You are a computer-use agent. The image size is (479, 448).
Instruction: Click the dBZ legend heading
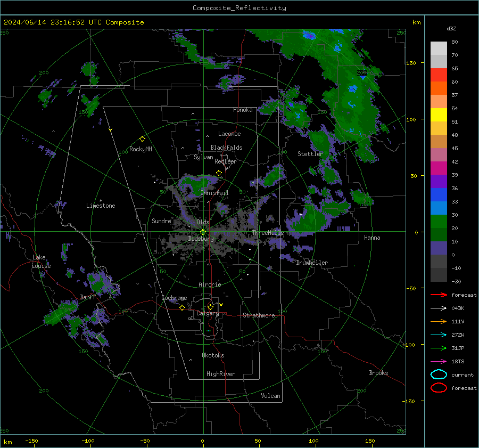451,28
